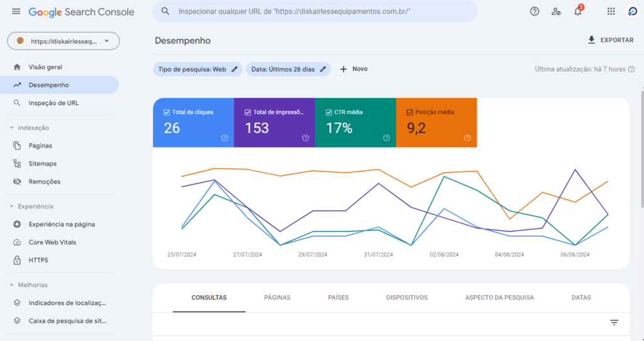Image resolution: width=644 pixels, height=341 pixels.
Task: Uncheck the CTR média metric
Action: pos(329,112)
